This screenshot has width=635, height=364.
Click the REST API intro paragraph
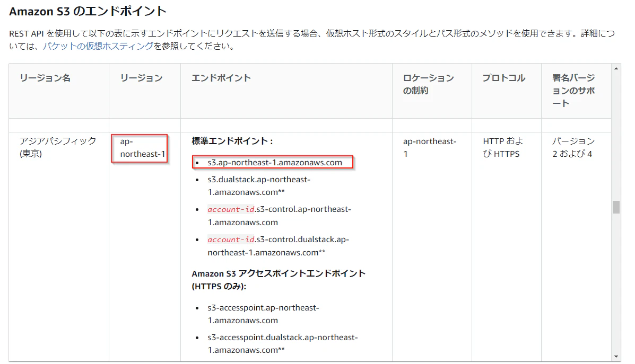pyautogui.click(x=312, y=40)
